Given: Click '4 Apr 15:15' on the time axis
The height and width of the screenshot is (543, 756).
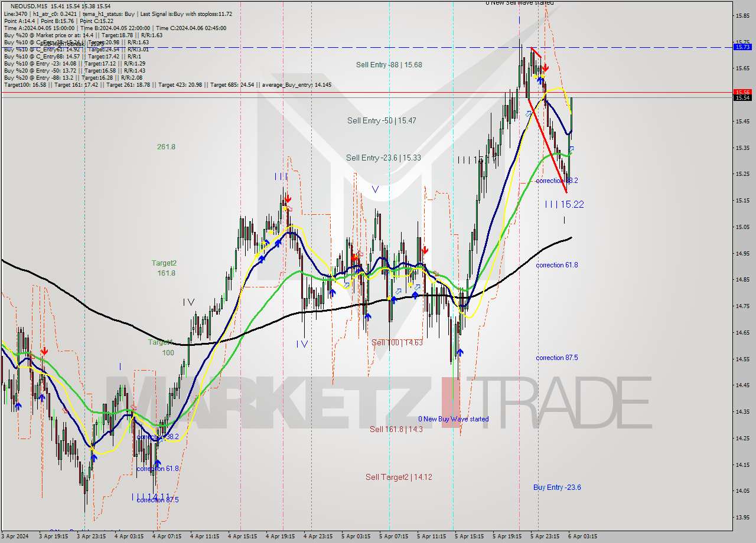Looking at the screenshot, I should [243, 537].
